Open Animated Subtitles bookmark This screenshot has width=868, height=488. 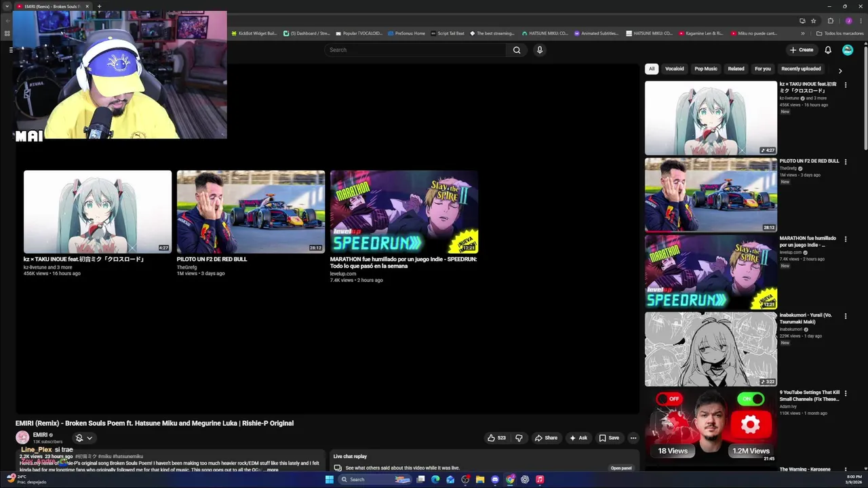pyautogui.click(x=596, y=33)
